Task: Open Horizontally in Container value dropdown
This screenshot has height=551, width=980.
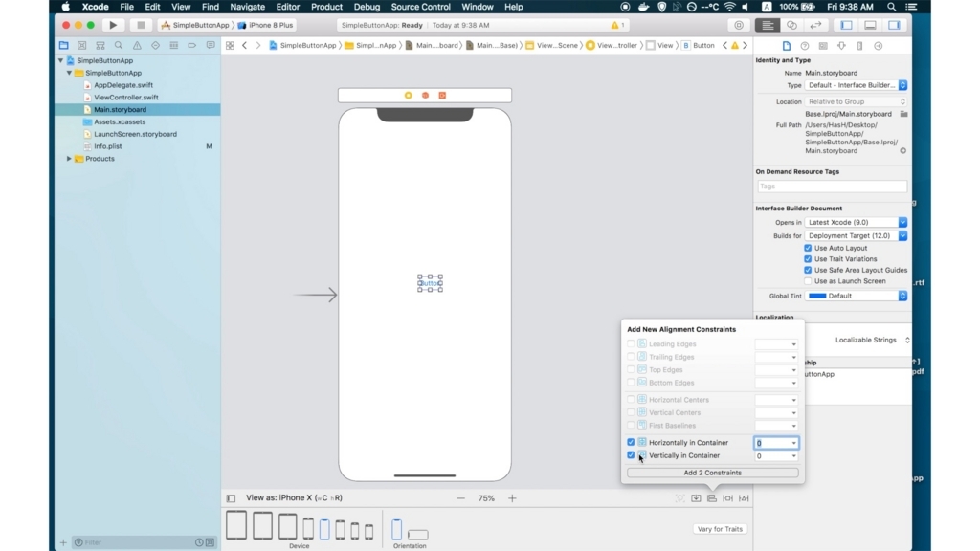Action: [x=793, y=443]
